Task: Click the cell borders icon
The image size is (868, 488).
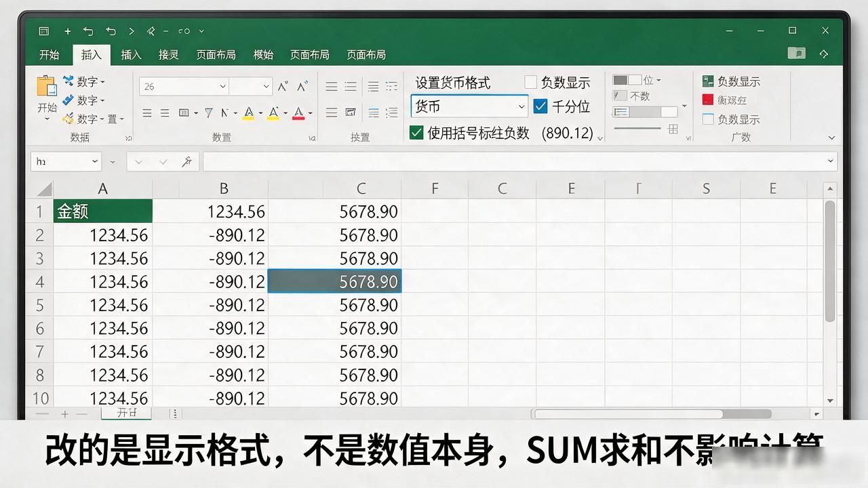Action: click(x=184, y=113)
